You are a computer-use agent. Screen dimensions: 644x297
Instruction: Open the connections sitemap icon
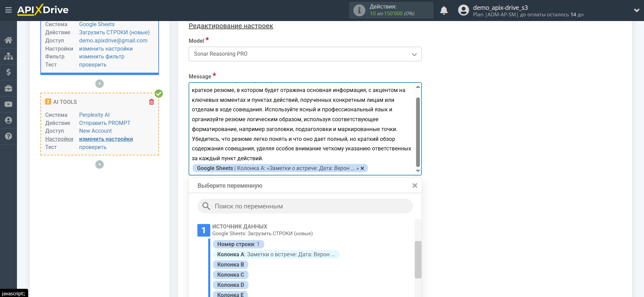pos(8,56)
